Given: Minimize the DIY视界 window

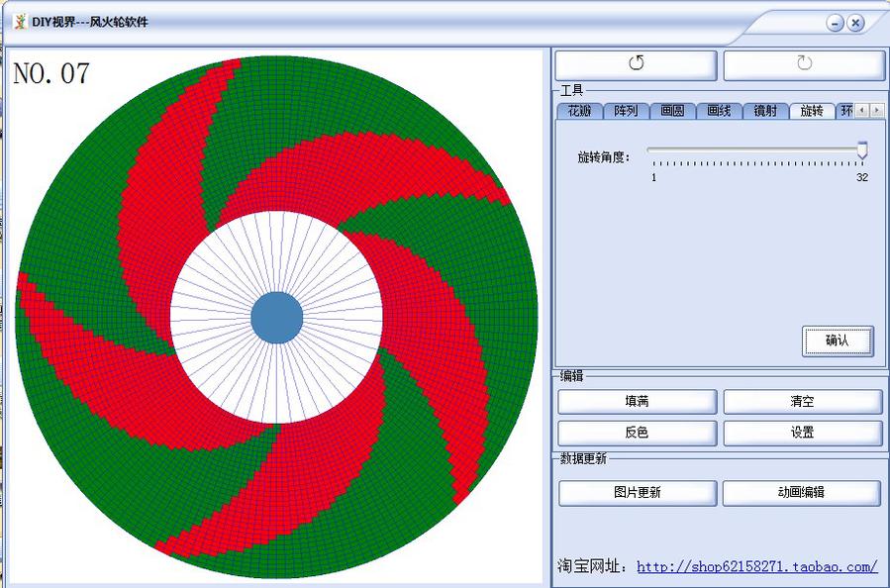Looking at the screenshot, I should click(835, 24).
